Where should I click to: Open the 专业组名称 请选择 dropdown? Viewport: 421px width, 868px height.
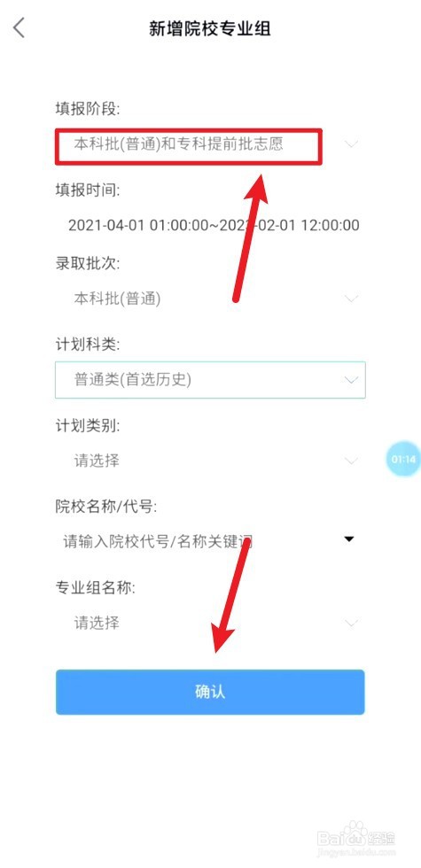click(x=210, y=623)
